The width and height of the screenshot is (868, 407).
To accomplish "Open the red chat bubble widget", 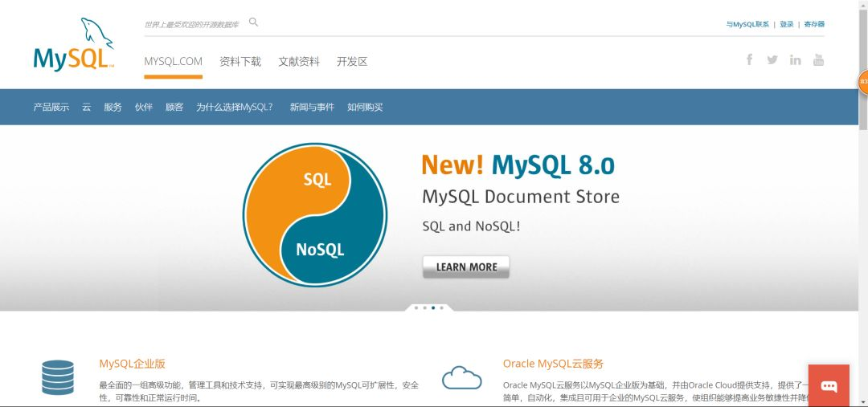I will click(829, 385).
